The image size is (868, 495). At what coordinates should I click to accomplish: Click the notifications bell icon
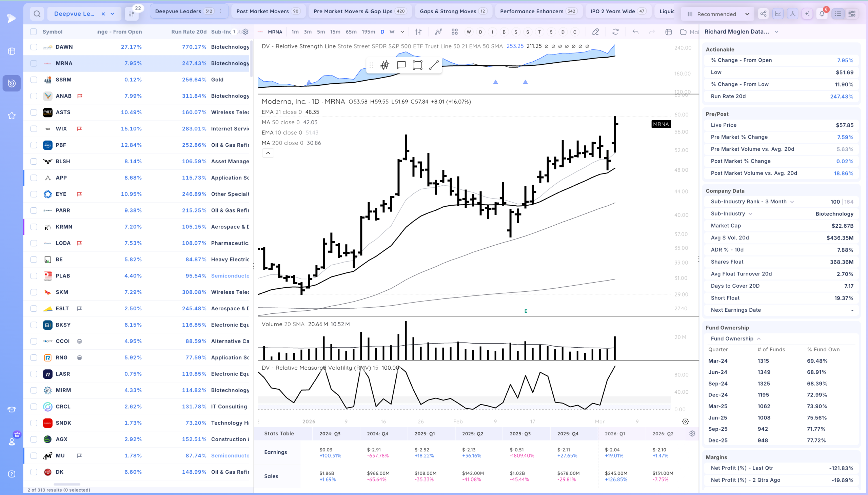click(822, 14)
